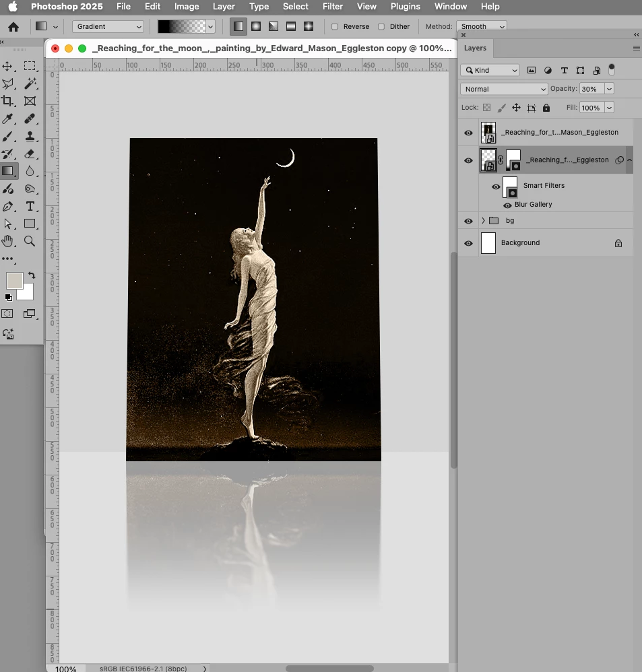This screenshot has height=672, width=642.
Task: Select the Rectangular Marquee tool
Action: (30, 66)
